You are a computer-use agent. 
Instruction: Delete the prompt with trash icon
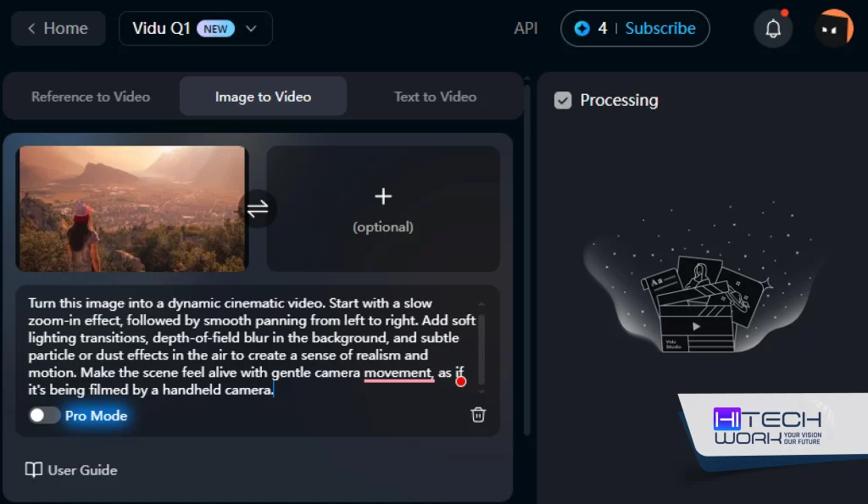(478, 414)
